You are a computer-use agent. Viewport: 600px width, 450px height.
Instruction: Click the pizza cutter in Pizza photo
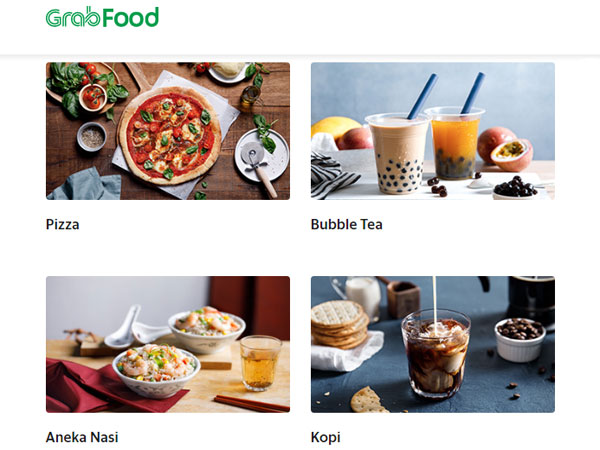pos(258,166)
